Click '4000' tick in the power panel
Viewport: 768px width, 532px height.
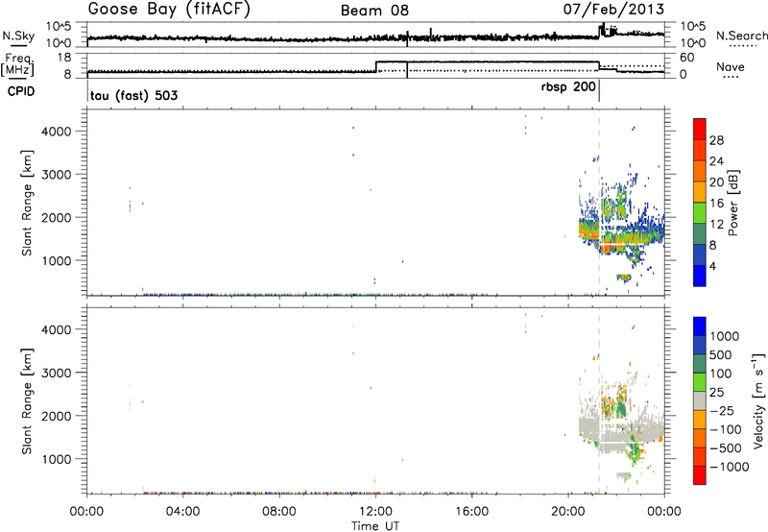(x=58, y=132)
